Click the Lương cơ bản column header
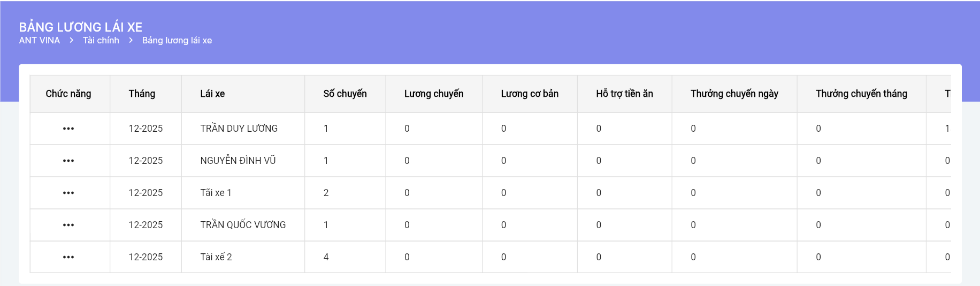 tap(530, 94)
